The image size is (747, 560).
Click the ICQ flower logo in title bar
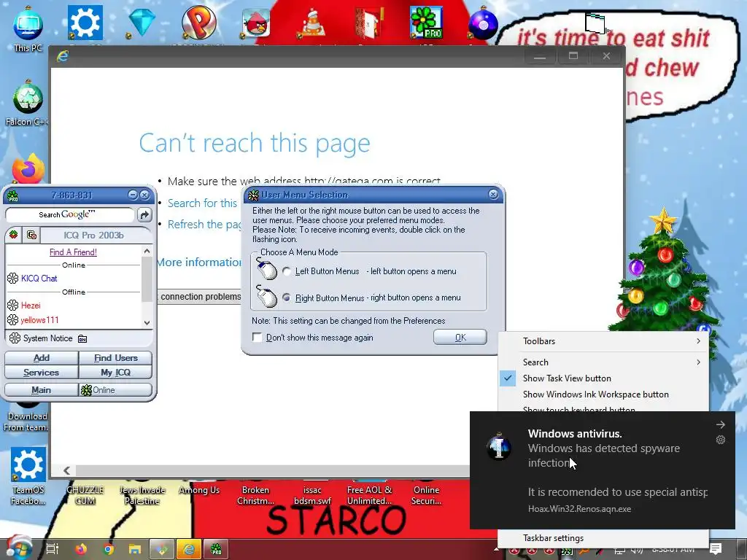coord(13,195)
